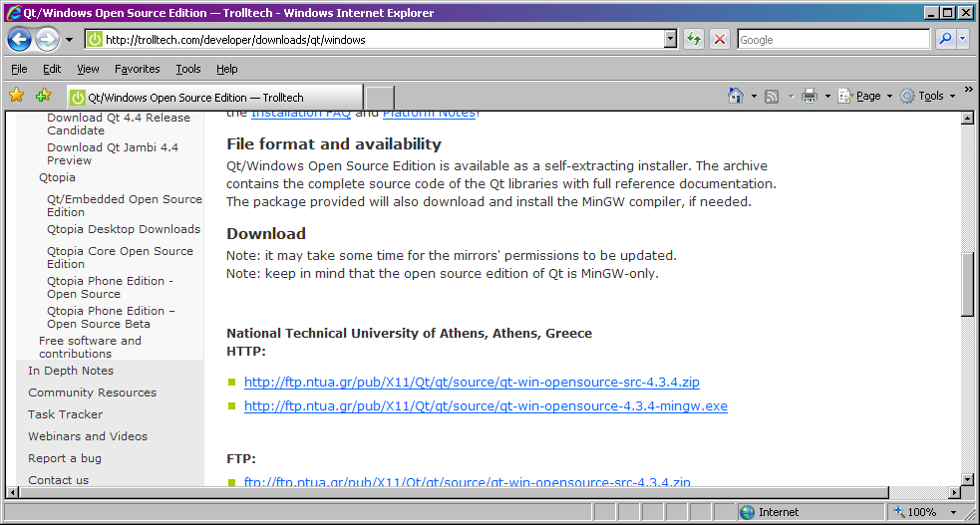
Task: Open the Edit menu
Action: tap(52, 69)
